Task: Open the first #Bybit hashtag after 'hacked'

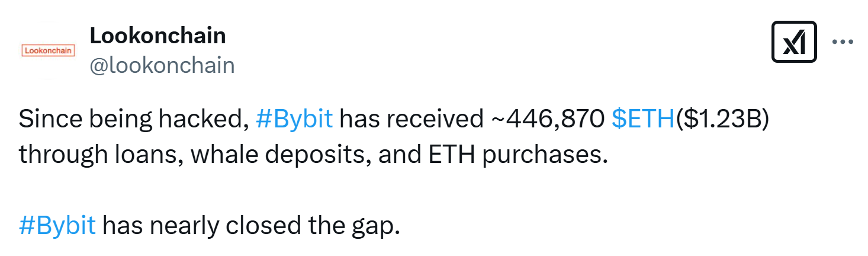Action: (x=294, y=120)
